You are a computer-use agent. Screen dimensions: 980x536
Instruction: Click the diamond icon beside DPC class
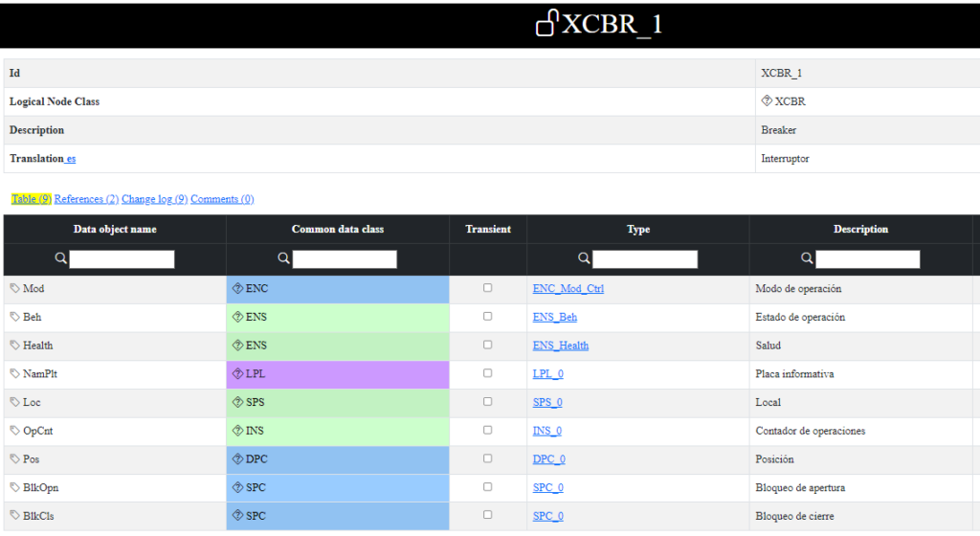pos(238,459)
